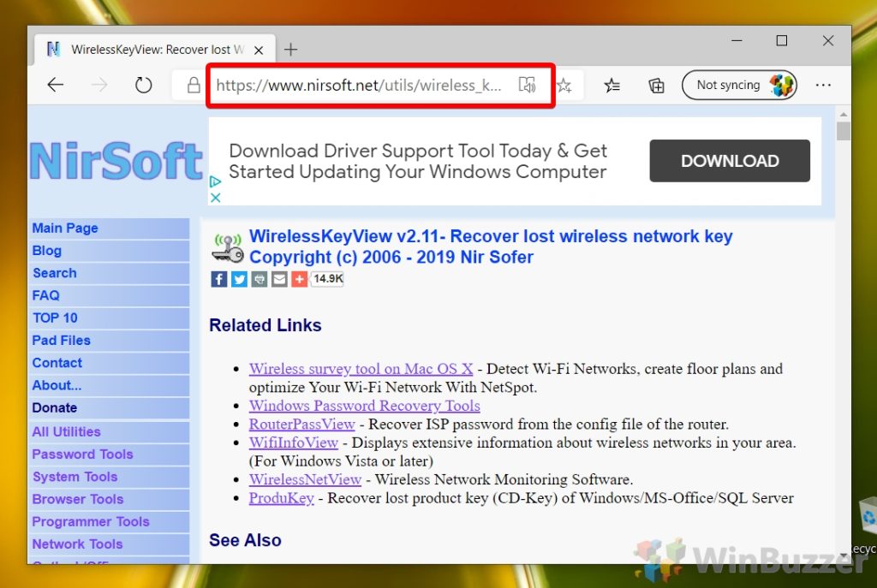Click the Related Links heading
877x588 pixels.
click(265, 325)
